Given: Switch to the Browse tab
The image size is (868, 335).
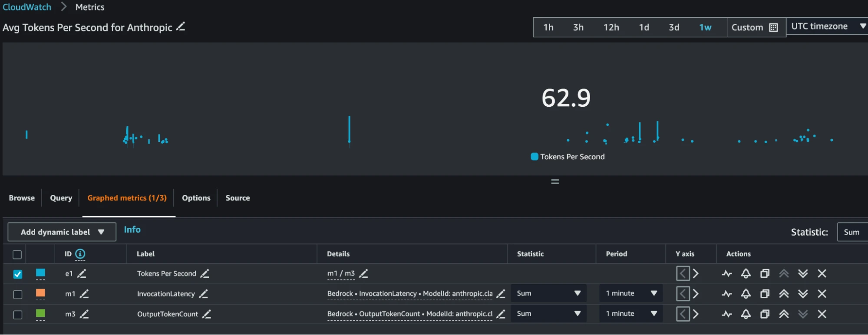Looking at the screenshot, I should pyautogui.click(x=22, y=198).
